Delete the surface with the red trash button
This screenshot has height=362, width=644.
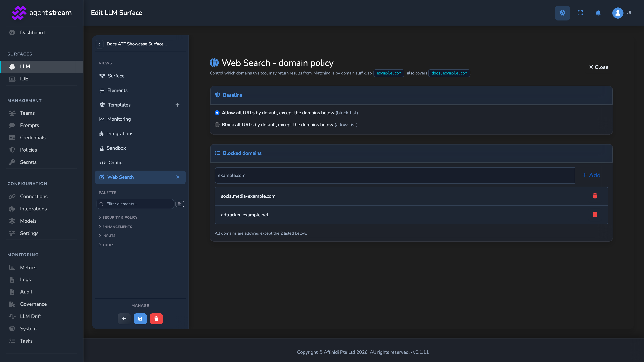[x=156, y=319]
